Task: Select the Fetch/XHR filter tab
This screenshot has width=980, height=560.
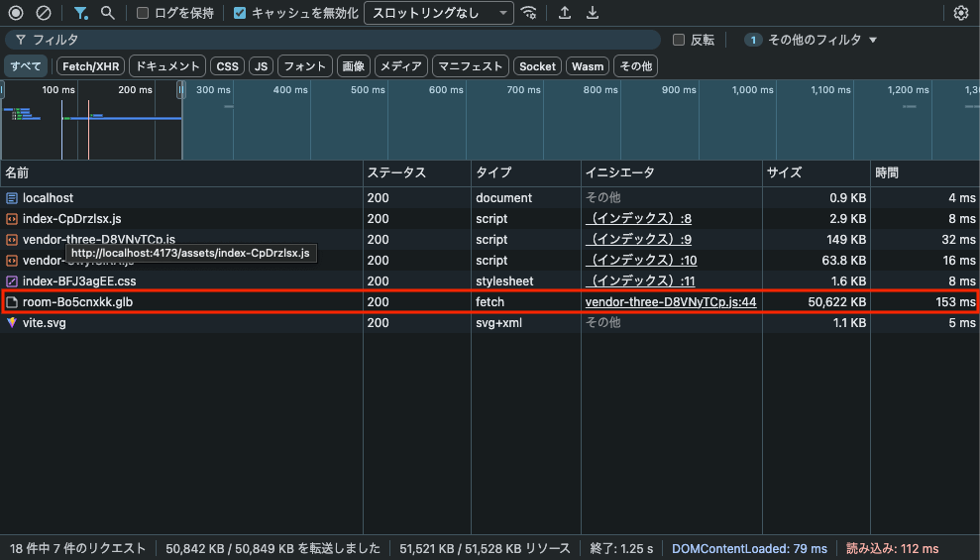Action: (90, 66)
